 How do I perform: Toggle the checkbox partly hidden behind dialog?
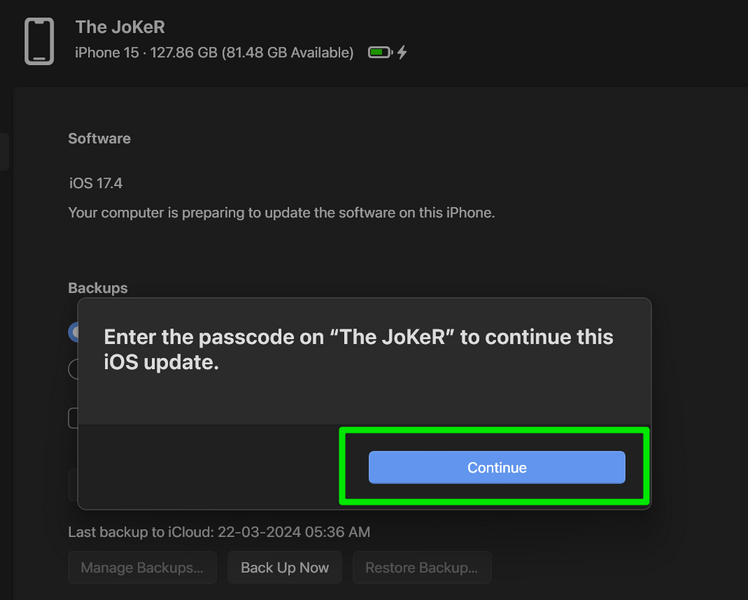73,418
